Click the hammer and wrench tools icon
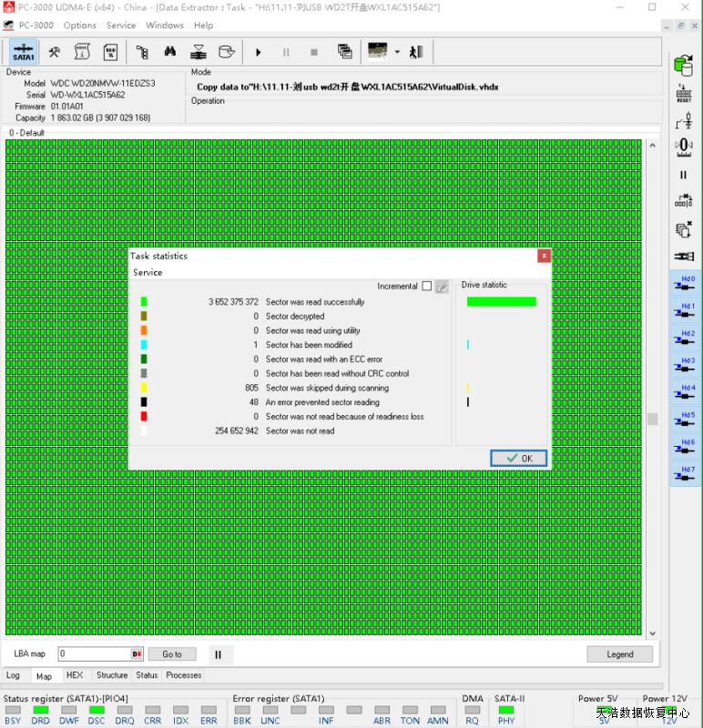The image size is (703, 728). (x=54, y=52)
